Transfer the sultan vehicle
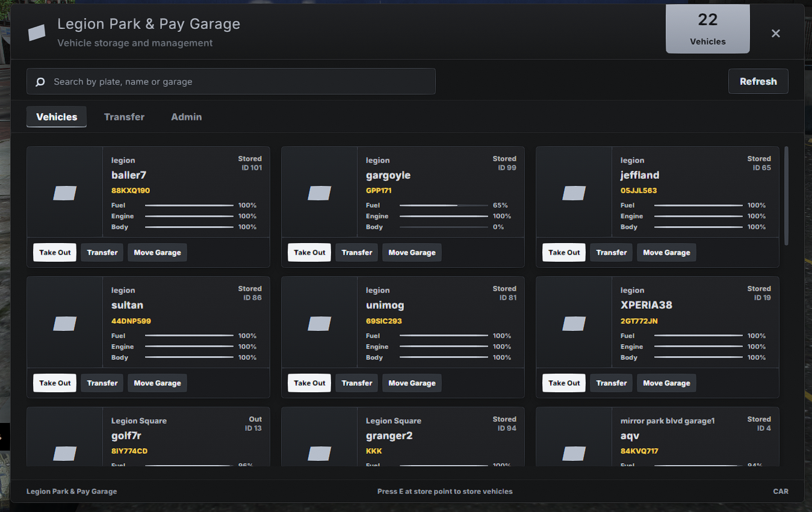Screen dimensions: 812x512 click(x=102, y=383)
